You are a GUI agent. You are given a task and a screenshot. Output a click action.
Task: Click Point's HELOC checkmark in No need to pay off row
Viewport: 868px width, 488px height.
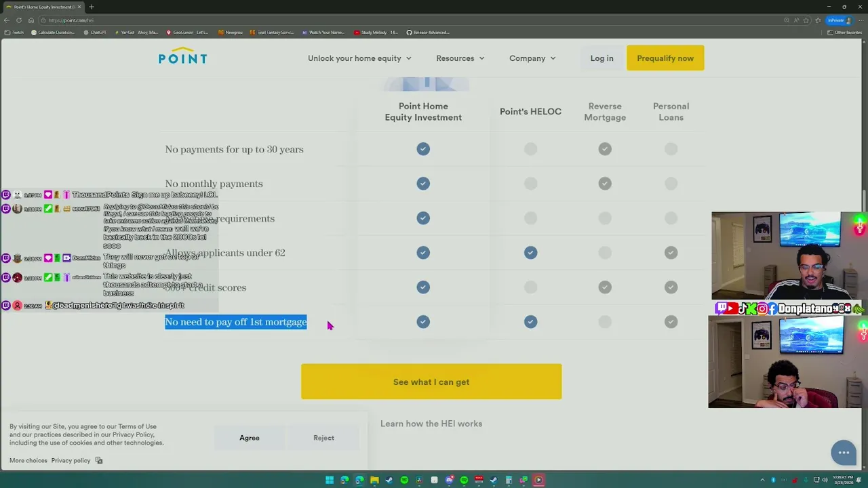(x=530, y=322)
